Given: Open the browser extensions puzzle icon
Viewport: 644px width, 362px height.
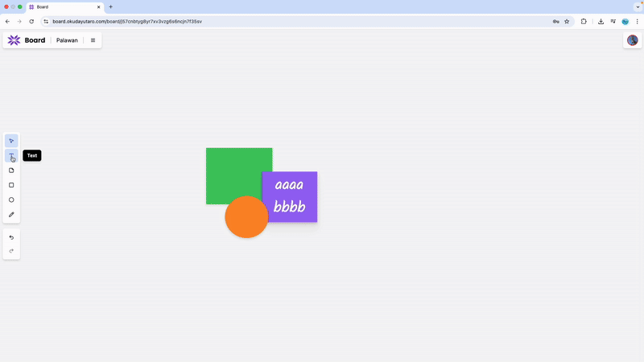Looking at the screenshot, I should [584, 22].
